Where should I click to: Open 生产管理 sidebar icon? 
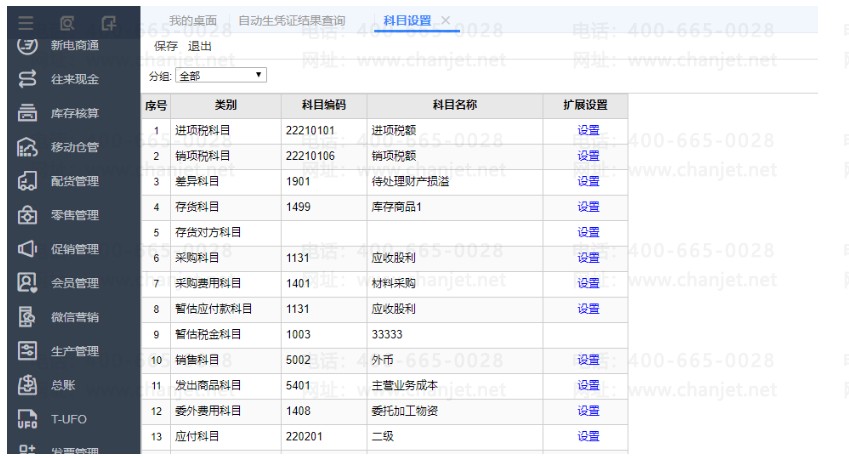[x=27, y=351]
